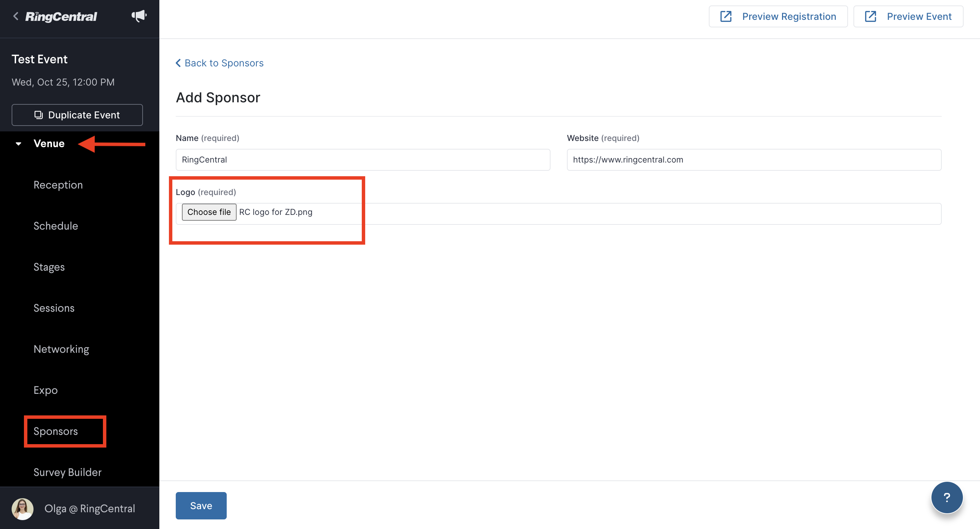Open the Stages menu item

tap(49, 267)
